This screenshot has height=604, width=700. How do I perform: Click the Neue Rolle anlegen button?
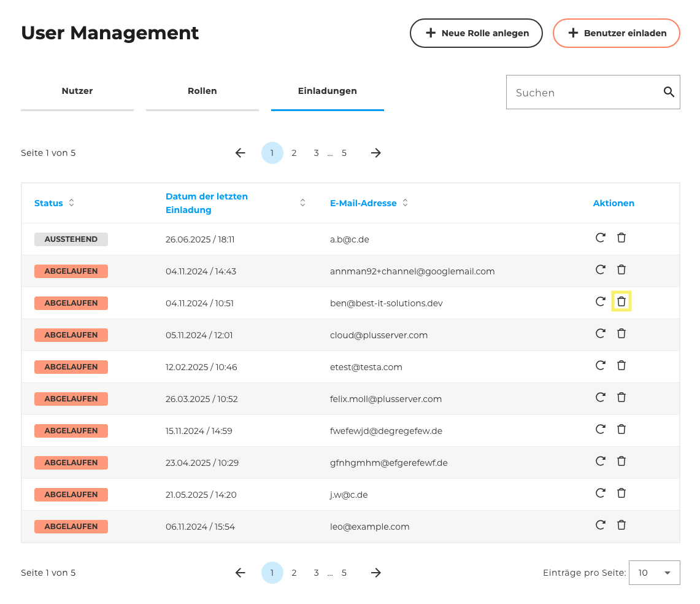tap(476, 33)
